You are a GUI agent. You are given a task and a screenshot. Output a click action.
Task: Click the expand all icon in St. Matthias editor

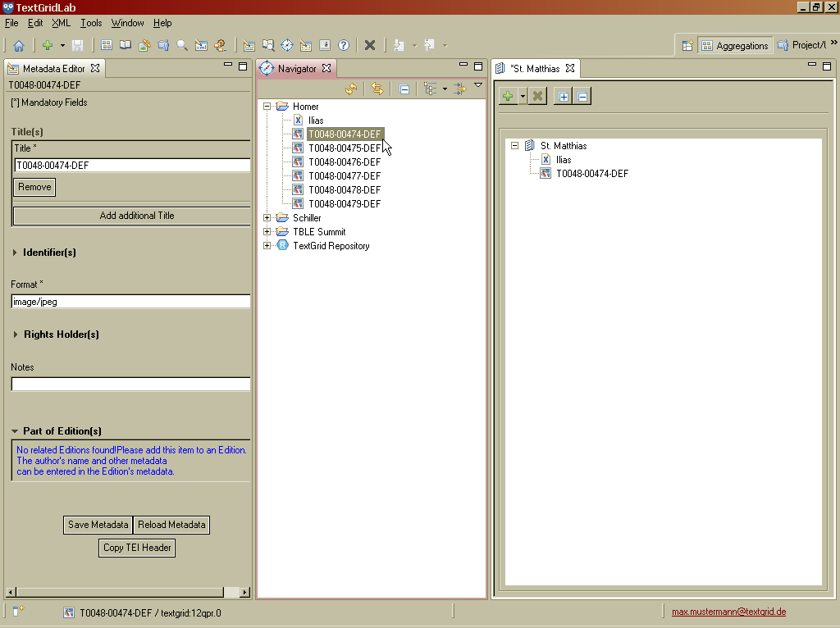point(564,97)
